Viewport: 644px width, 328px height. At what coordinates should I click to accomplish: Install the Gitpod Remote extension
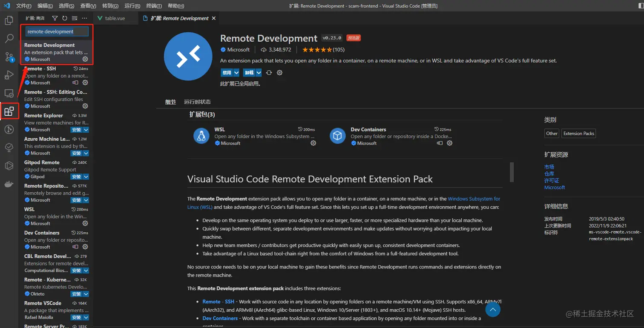pyautogui.click(x=77, y=177)
